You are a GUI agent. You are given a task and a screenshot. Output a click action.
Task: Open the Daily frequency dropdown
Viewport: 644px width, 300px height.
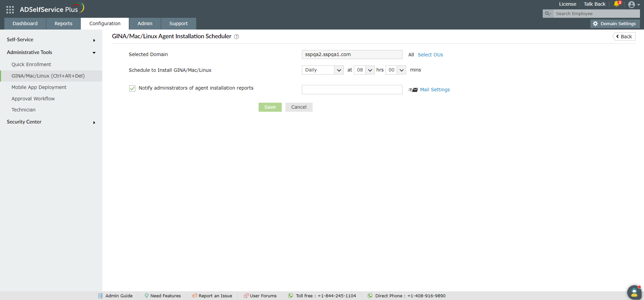(x=323, y=70)
